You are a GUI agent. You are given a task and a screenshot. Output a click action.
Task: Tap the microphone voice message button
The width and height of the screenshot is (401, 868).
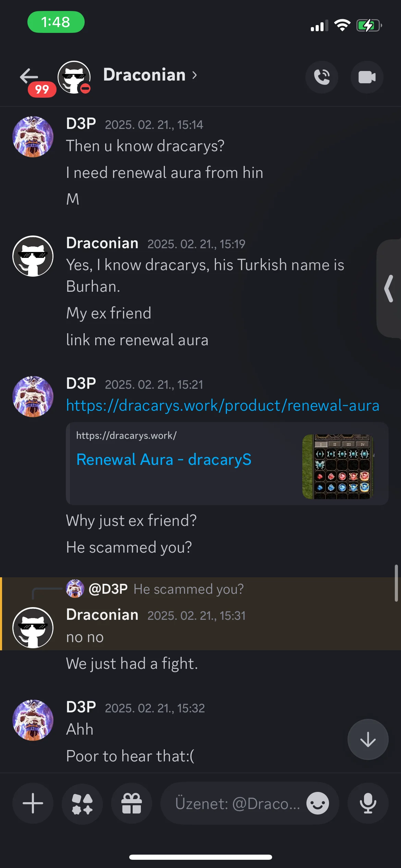(x=368, y=803)
